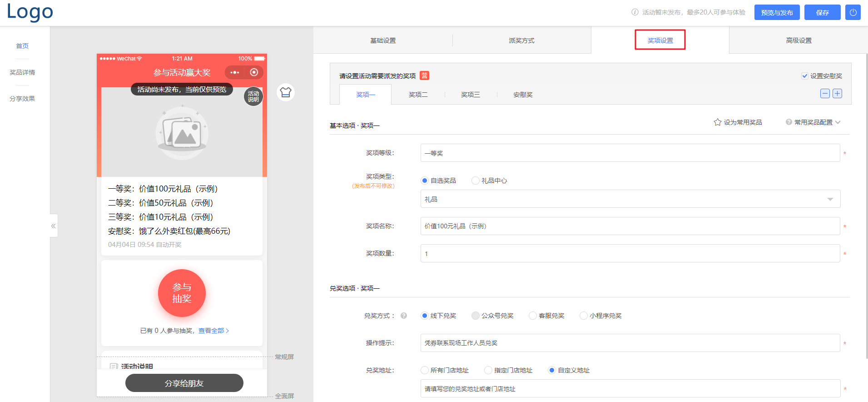This screenshot has height=402, width=868.
Task: Click the 活动说明 round badge on preview
Action: click(253, 96)
